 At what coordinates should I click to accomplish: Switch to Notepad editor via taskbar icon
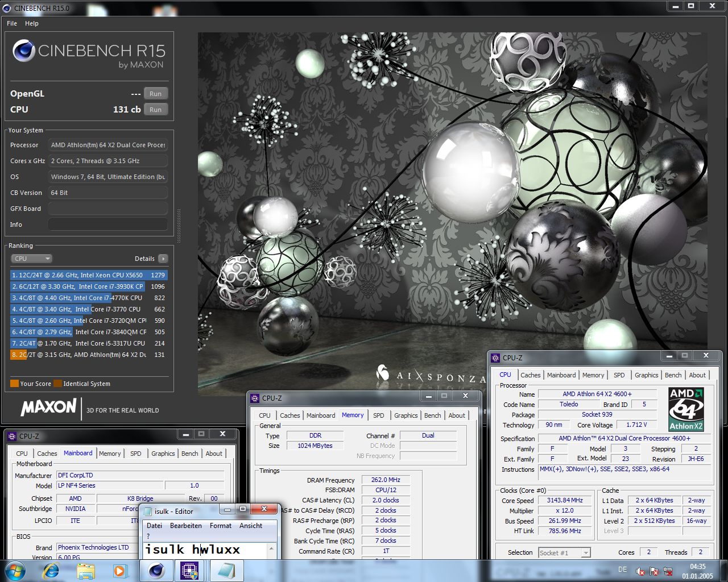pyautogui.click(x=226, y=571)
